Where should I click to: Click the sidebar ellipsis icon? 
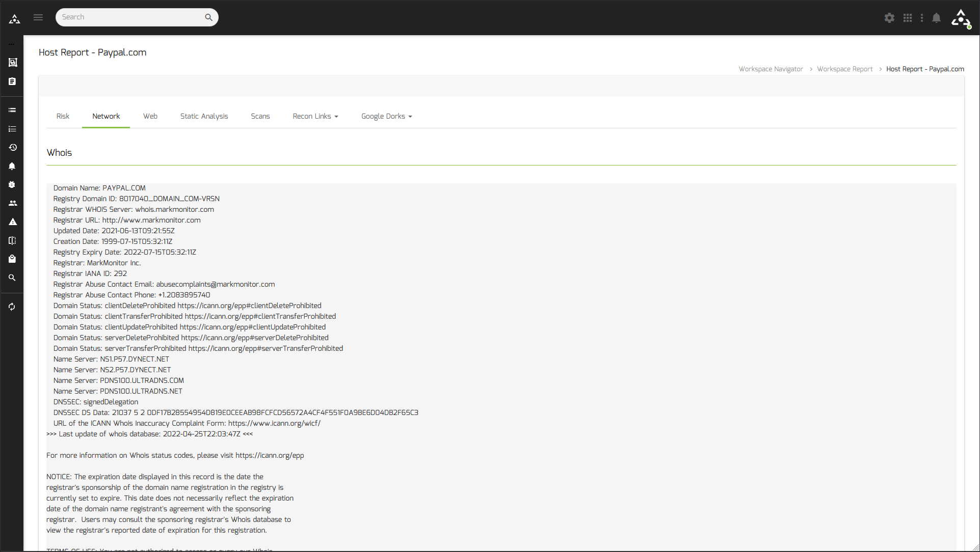click(11, 44)
